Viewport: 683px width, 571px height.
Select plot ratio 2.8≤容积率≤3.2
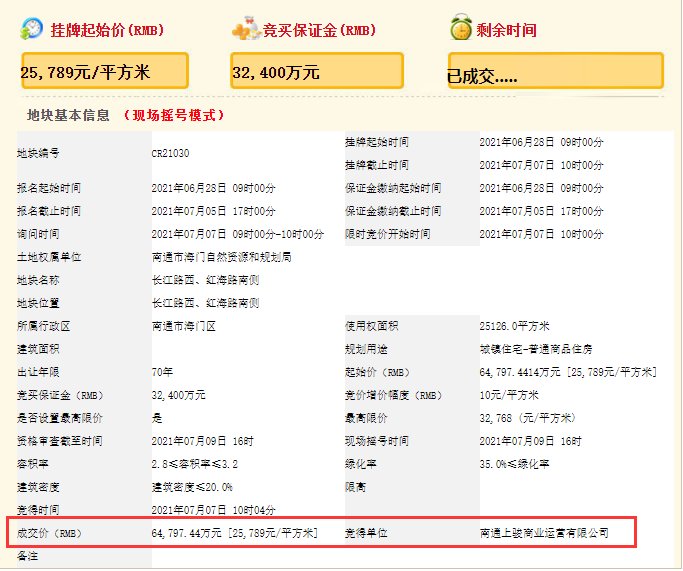195,464
